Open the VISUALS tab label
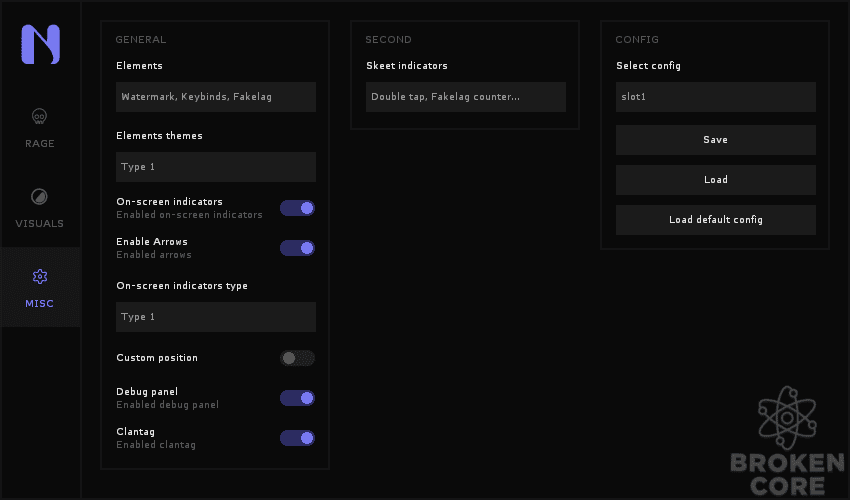 [40, 223]
